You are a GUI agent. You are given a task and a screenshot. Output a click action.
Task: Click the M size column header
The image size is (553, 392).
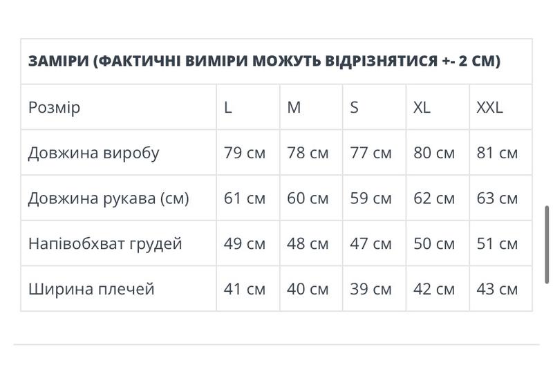(294, 107)
